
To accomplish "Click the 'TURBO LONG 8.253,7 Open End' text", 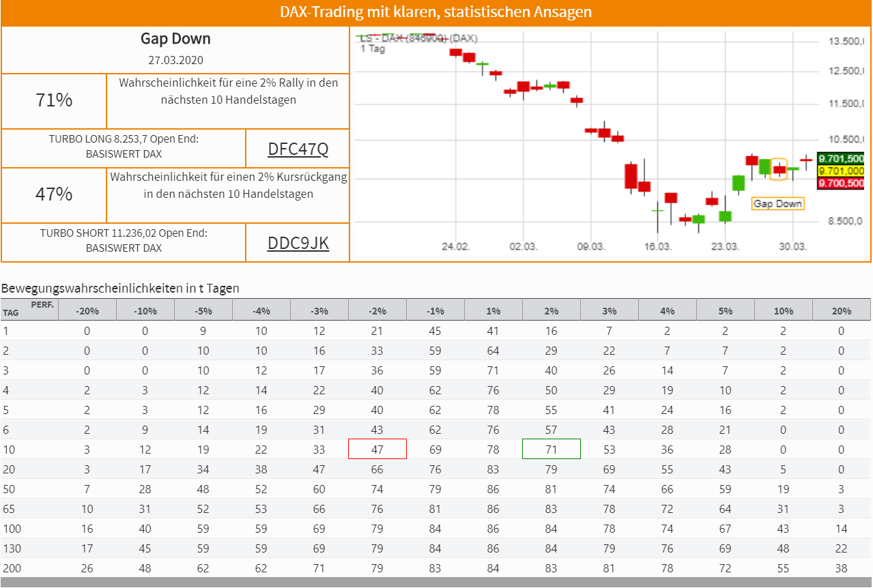I will [124, 139].
